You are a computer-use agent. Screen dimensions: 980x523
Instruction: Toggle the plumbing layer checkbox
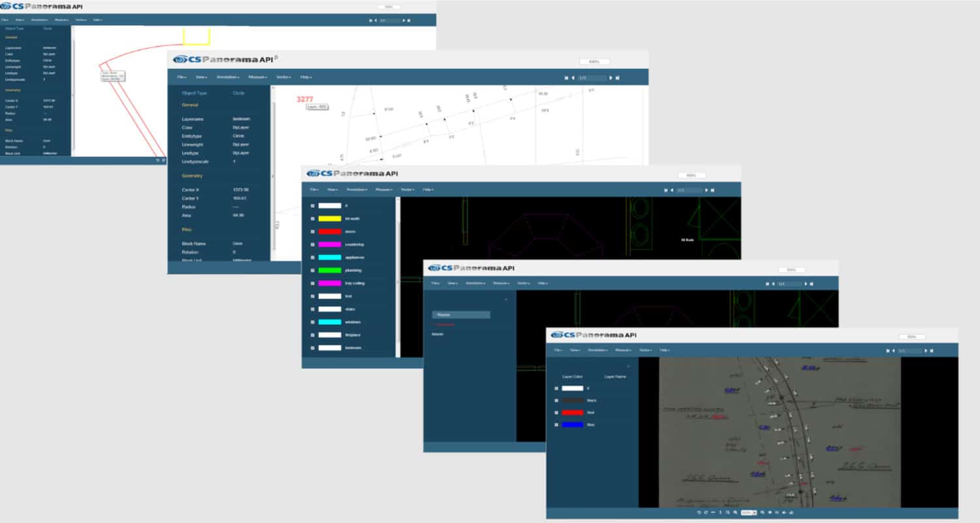pyautogui.click(x=312, y=270)
